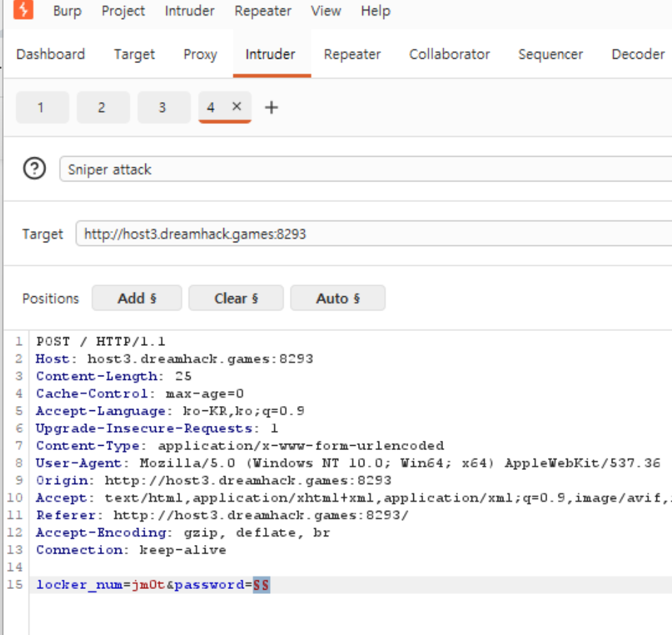Select Intruder attack tab 1

43,107
